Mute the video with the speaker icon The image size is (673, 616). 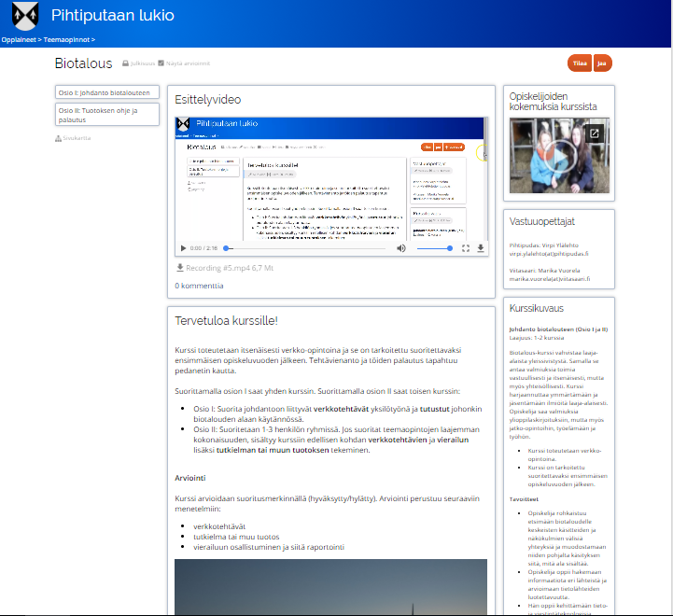(x=401, y=248)
